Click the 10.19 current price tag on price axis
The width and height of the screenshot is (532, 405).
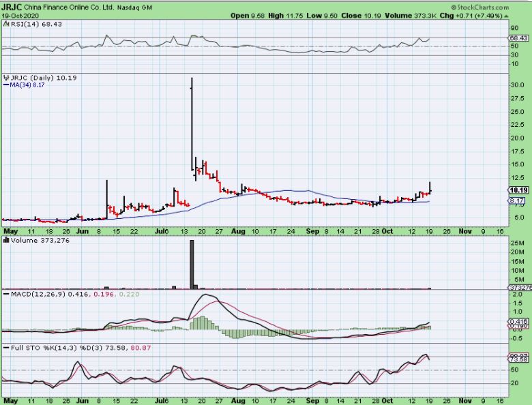[x=518, y=190]
